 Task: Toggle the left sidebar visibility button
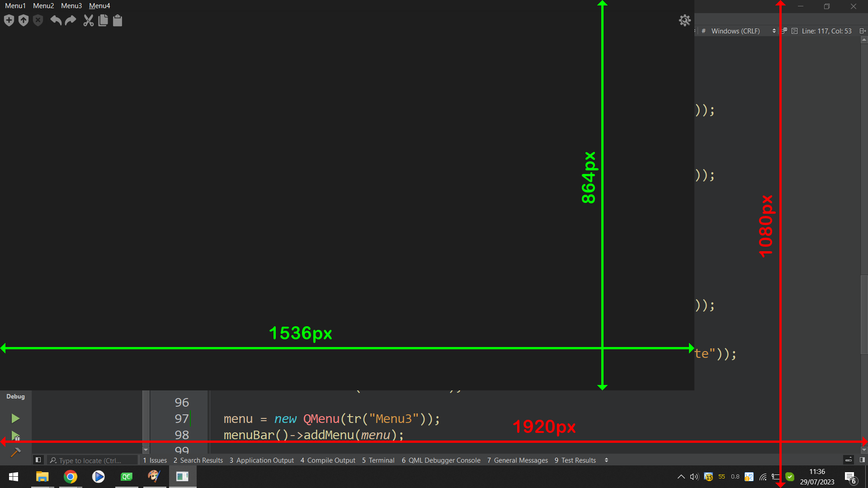point(38,460)
